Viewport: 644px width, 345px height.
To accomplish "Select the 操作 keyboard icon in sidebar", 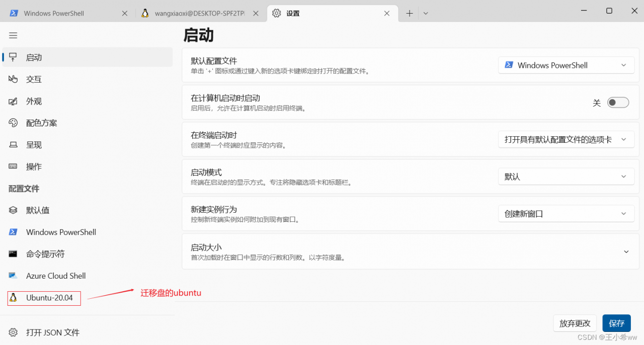I will [x=13, y=166].
